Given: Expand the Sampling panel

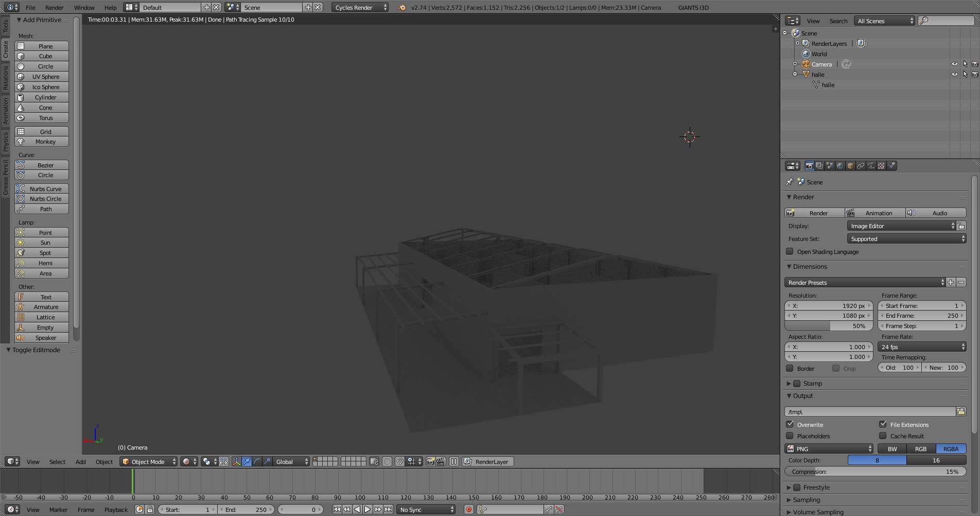Looking at the screenshot, I should (x=806, y=500).
